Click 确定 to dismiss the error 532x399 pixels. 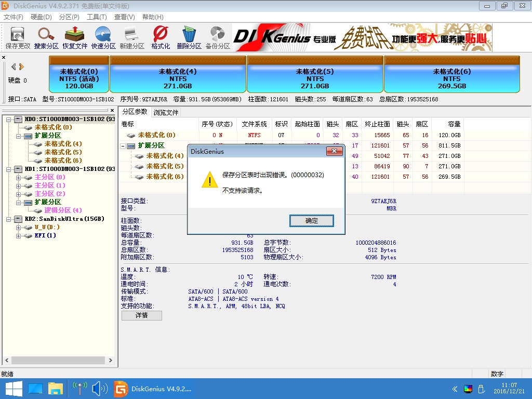click(x=312, y=221)
